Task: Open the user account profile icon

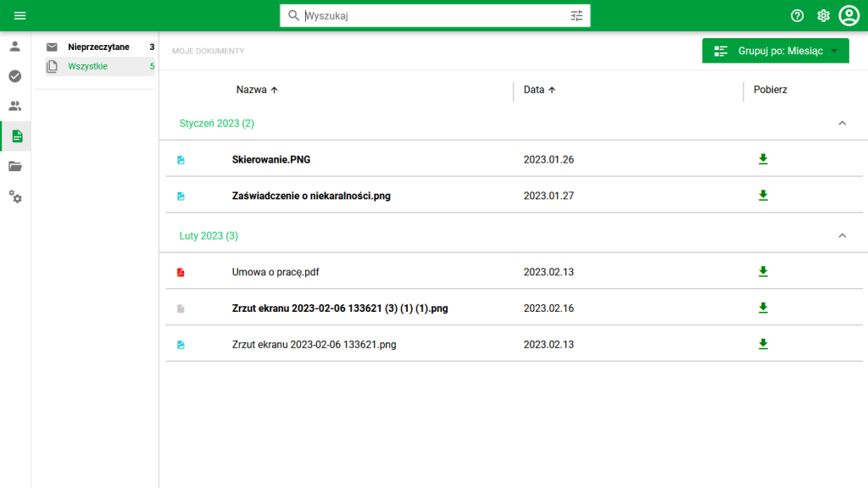Action: [849, 15]
